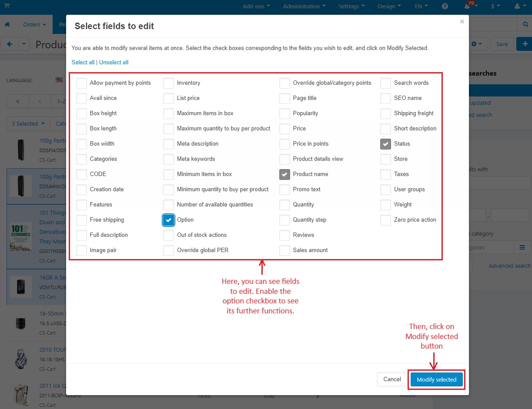Enable the Allow payment by points checkbox
This screenshot has height=409, width=532.
81,83
